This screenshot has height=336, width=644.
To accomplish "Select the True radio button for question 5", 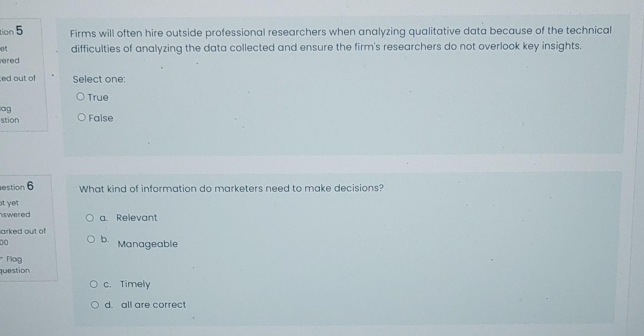I will tap(81, 97).
